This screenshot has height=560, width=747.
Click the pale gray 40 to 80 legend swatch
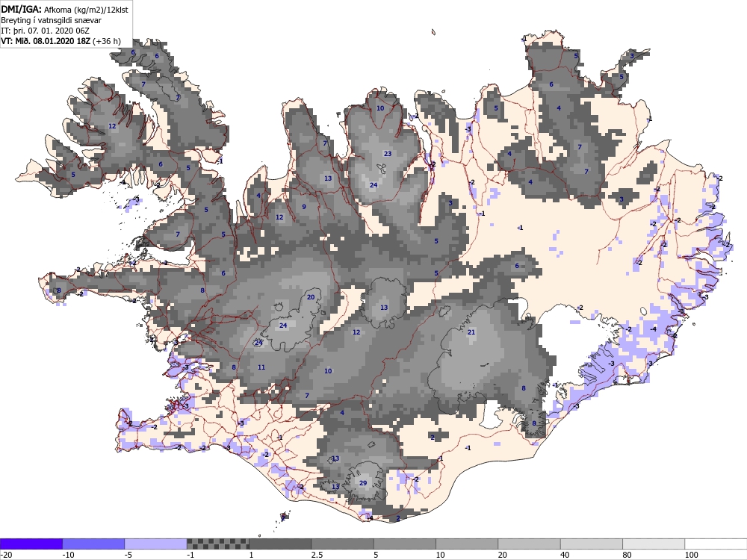point(592,544)
